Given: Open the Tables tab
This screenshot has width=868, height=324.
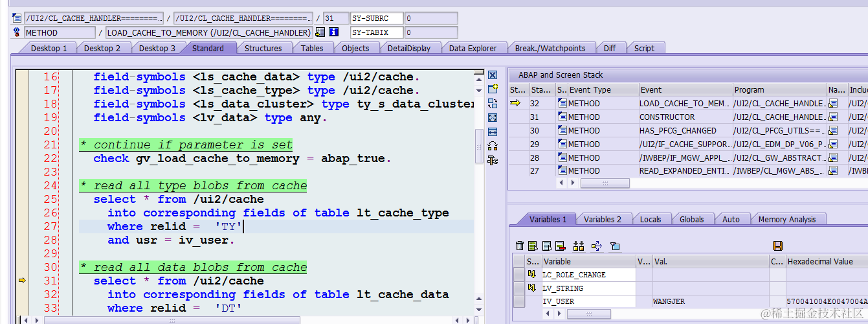Looking at the screenshot, I should (312, 48).
